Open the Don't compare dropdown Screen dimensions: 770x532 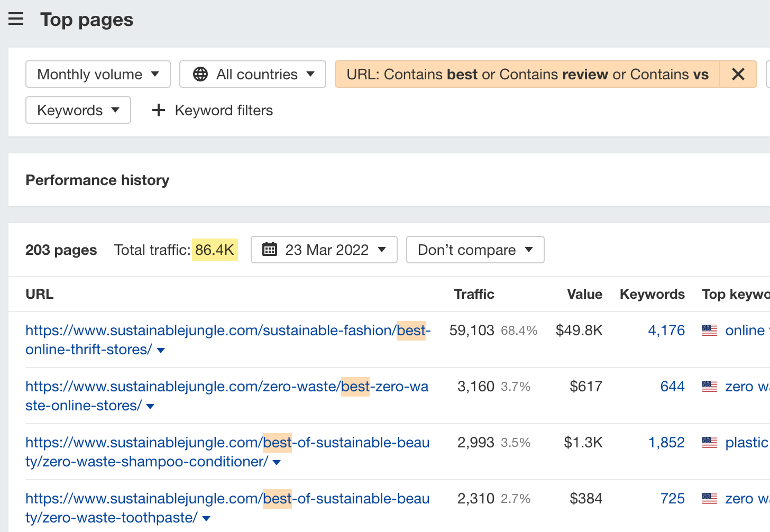click(x=474, y=249)
